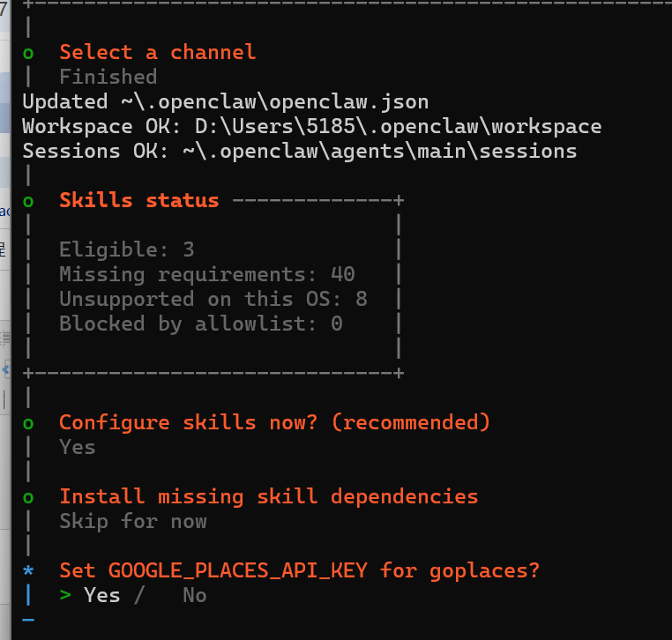The image size is (672, 640).
Task: Click the green arrow cursor before Yes
Action: click(x=65, y=595)
